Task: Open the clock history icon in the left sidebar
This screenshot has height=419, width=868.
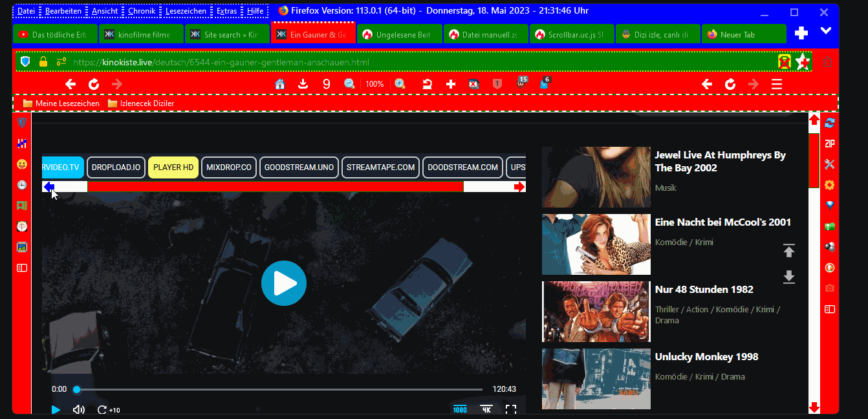Action: 22,185
